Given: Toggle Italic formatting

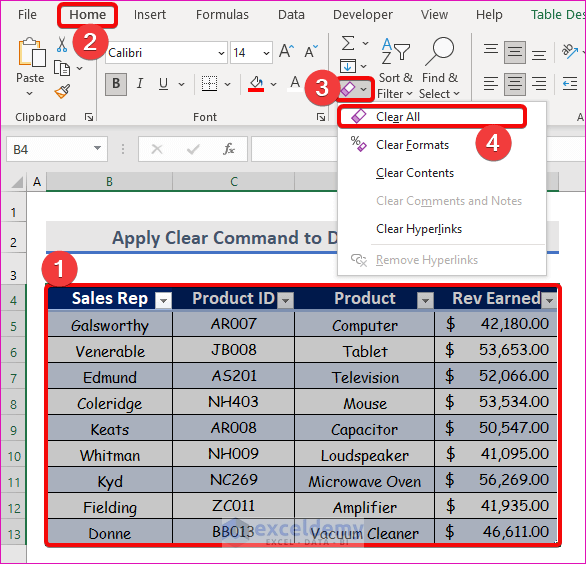Looking at the screenshot, I should [x=140, y=84].
